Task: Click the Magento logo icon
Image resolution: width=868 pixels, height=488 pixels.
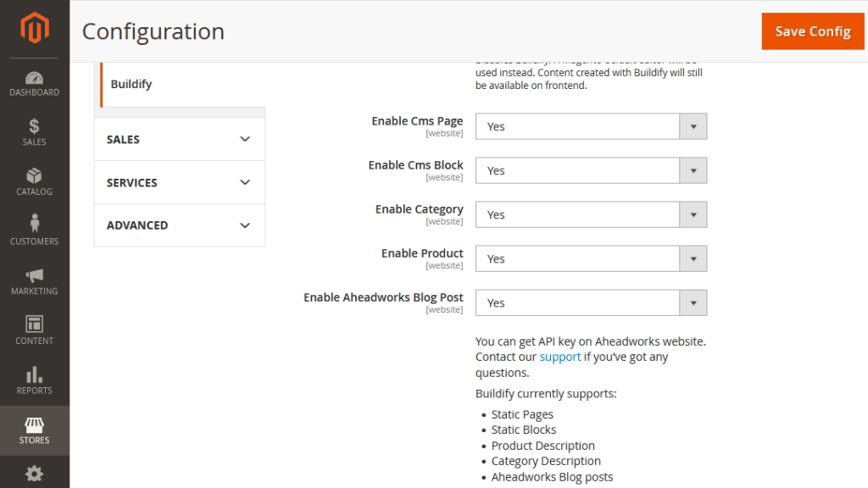Action: (34, 28)
